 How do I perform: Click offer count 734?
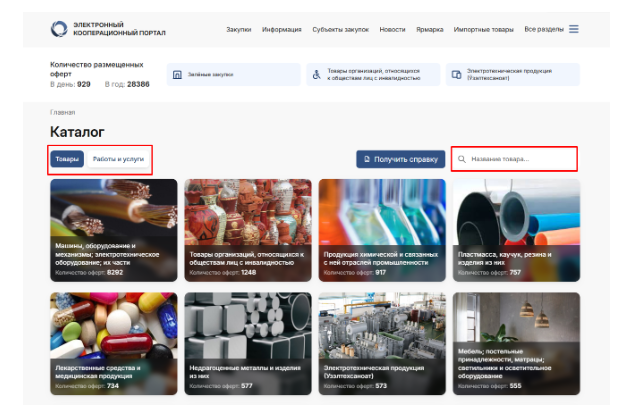tap(113, 386)
